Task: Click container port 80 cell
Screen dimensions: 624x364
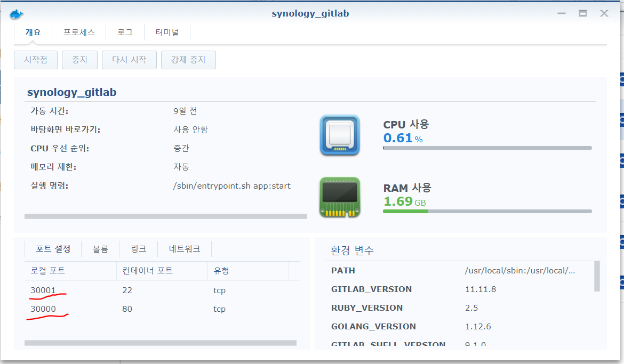Action: click(x=127, y=309)
